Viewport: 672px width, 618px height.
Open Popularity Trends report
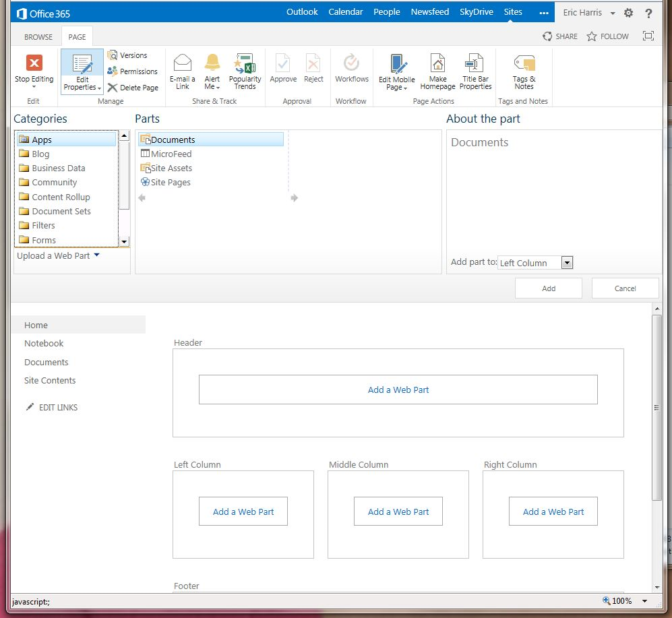(x=245, y=71)
